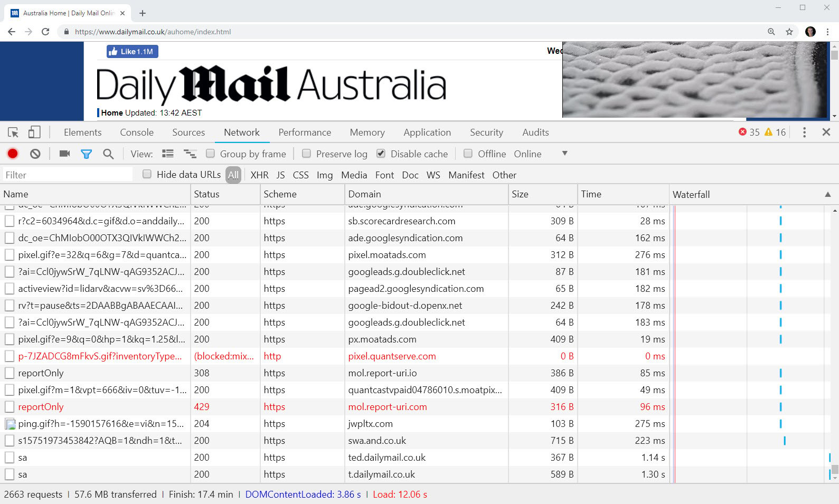The image size is (839, 504).
Task: Filter requests by JS type
Action: [280, 175]
